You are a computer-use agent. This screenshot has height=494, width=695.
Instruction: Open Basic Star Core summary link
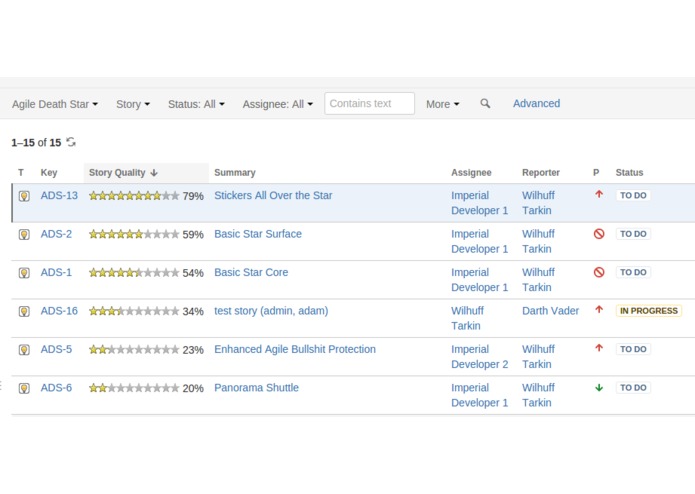click(251, 272)
